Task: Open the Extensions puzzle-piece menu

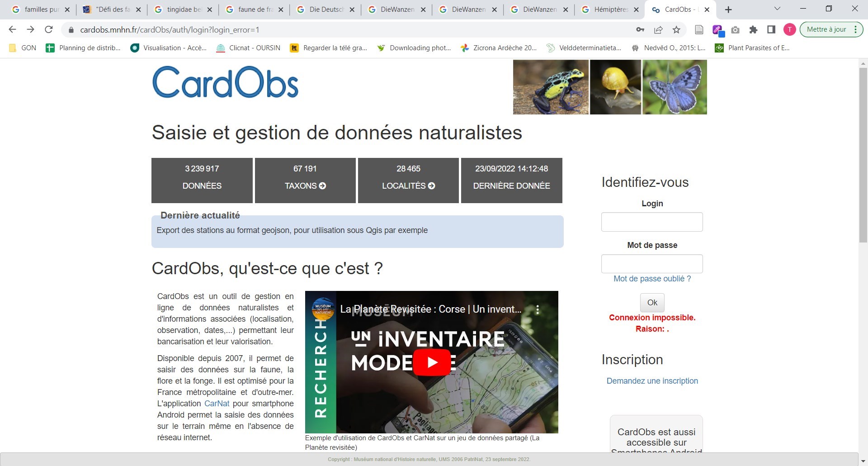Action: [x=753, y=29]
